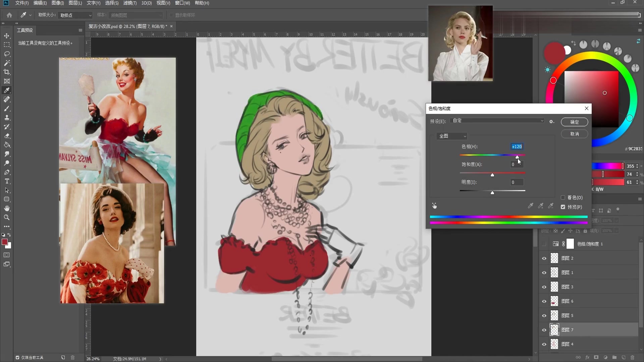
Task: Select the Eraser tool
Action: click(7, 136)
